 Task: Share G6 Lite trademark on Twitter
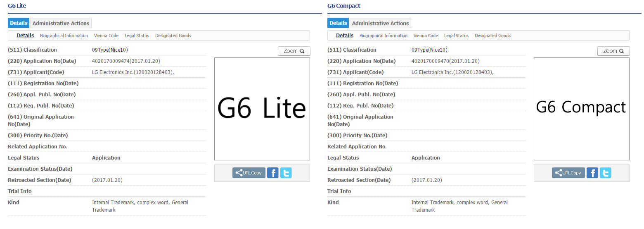286,173
